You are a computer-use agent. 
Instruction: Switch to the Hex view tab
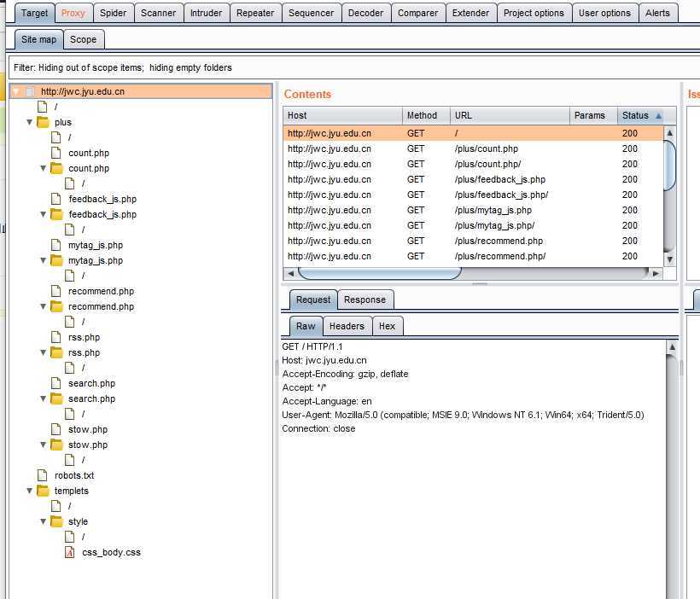click(387, 326)
